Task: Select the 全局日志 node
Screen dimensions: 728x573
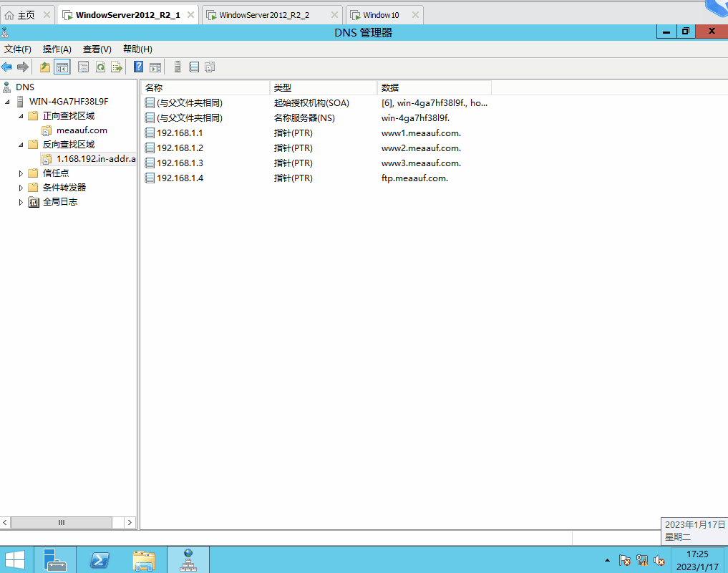Action: click(x=60, y=202)
